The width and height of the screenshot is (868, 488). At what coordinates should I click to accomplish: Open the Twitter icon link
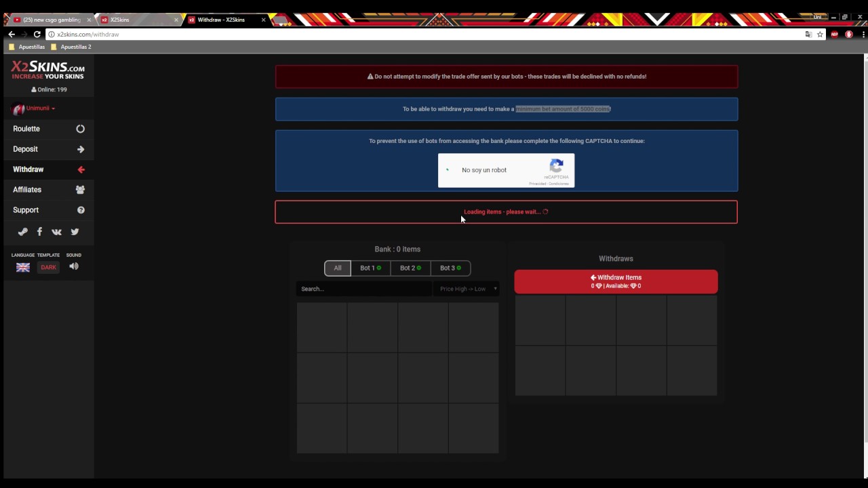point(75,232)
